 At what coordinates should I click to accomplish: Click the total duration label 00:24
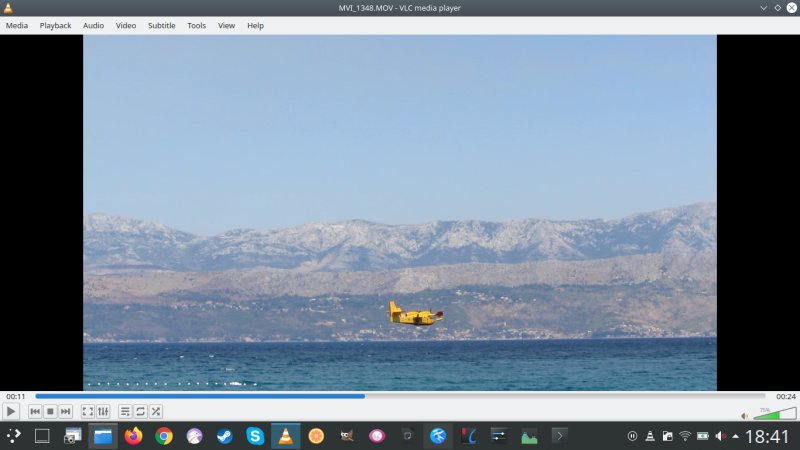tap(786, 397)
